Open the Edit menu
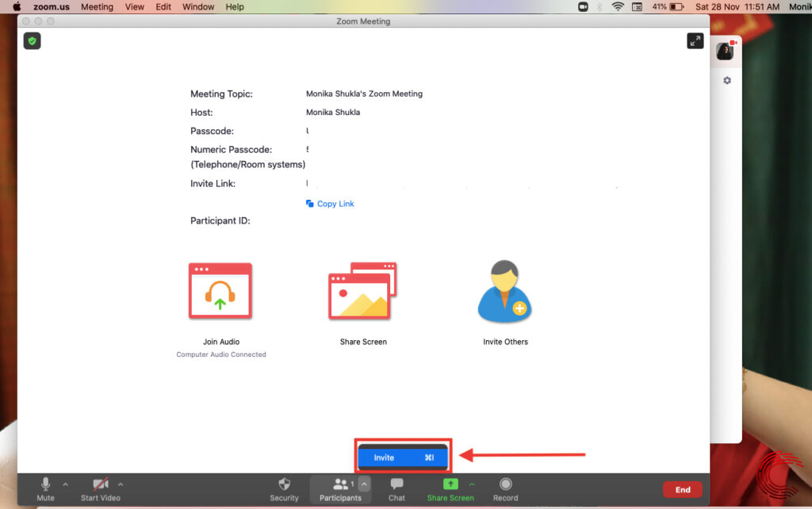 point(163,6)
